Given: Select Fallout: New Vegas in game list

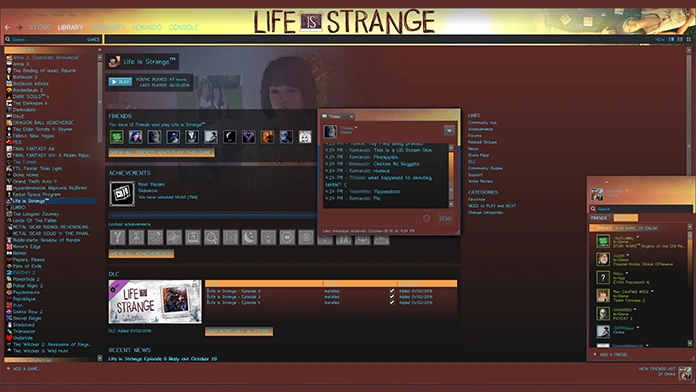Looking at the screenshot, I should 33,136.
